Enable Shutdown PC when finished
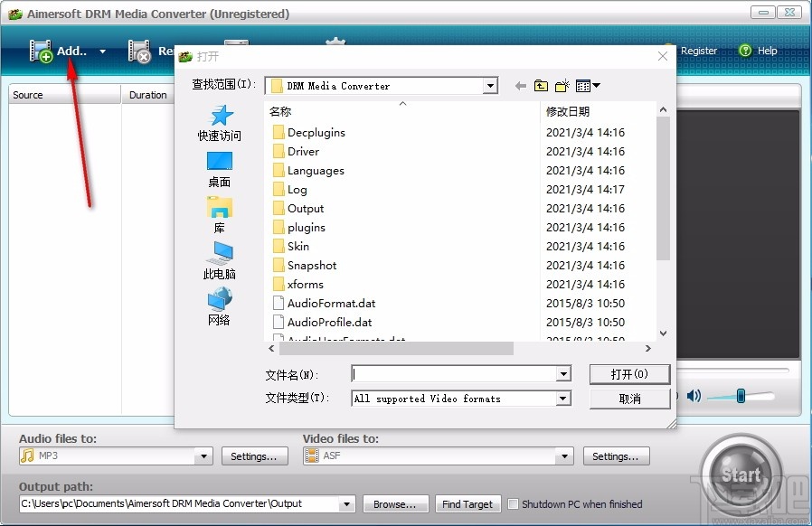812x526 pixels. click(513, 504)
